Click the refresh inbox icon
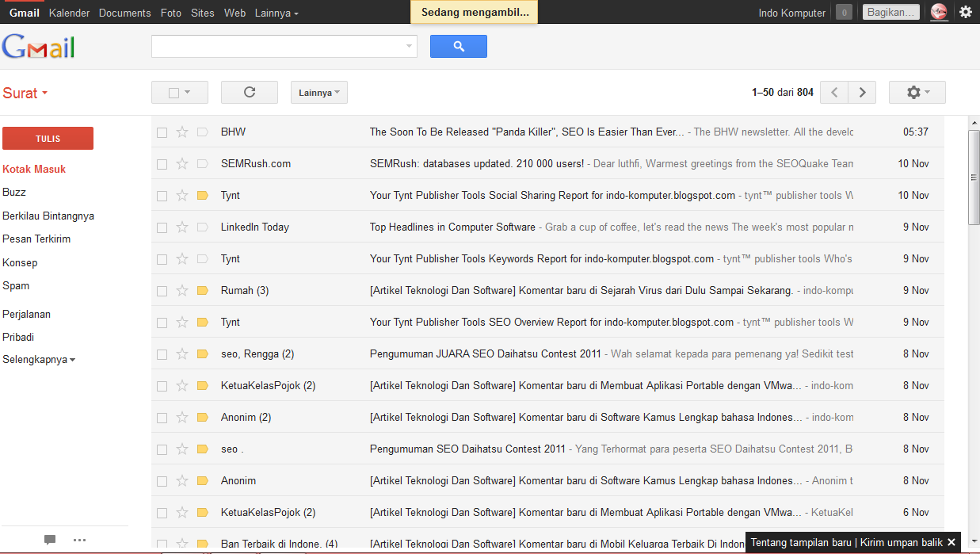The width and height of the screenshot is (980, 554). pos(249,92)
